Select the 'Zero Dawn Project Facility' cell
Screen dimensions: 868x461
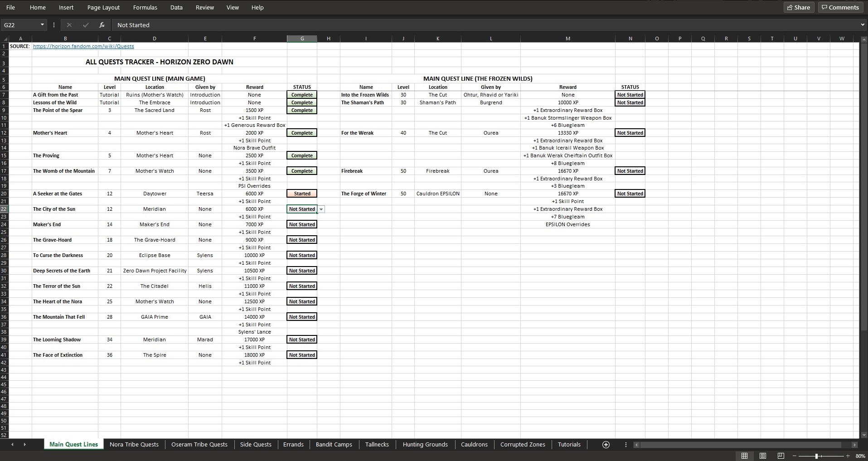155,271
